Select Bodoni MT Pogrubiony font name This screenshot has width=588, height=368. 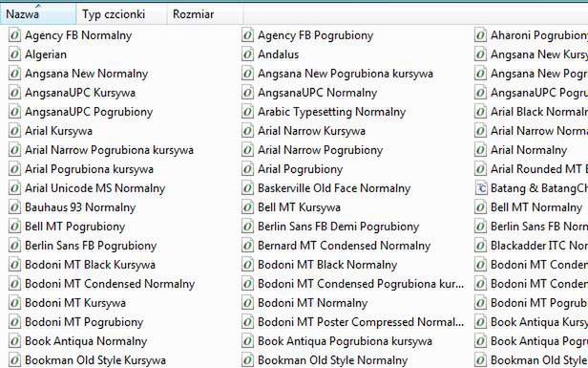pos(84,322)
